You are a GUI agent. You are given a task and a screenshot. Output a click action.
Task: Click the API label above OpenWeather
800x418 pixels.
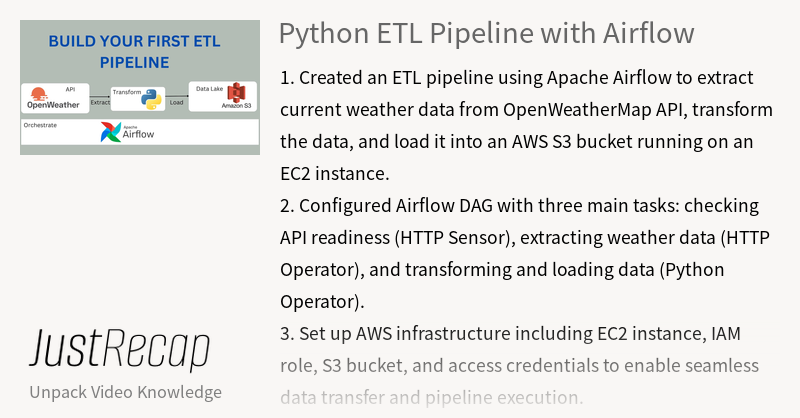point(71,88)
